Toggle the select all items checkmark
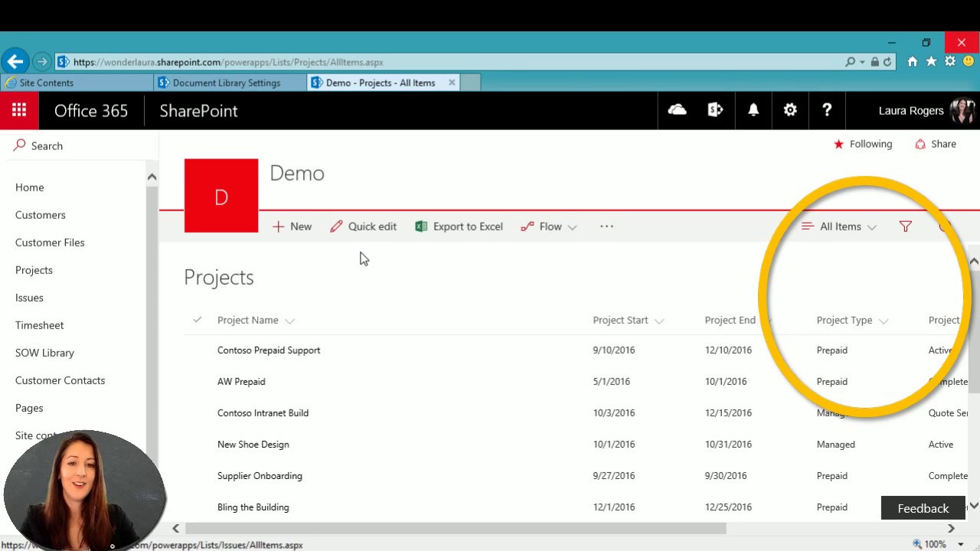 tap(197, 320)
